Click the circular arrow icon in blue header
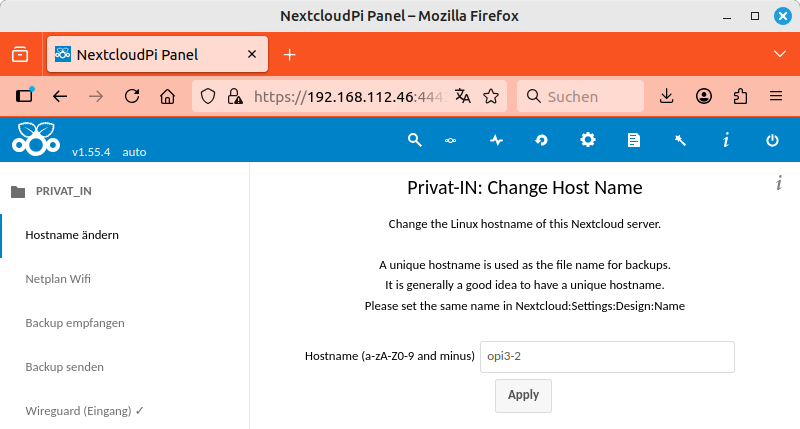 tap(541, 141)
